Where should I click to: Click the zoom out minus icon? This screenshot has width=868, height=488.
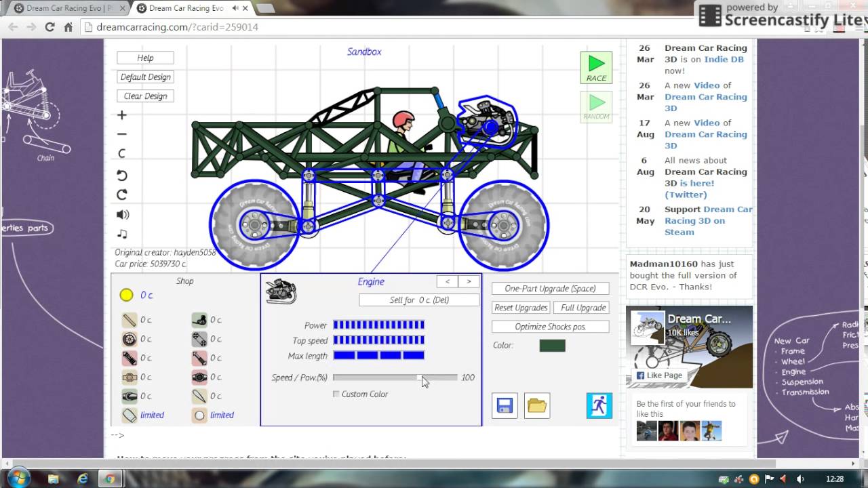pyautogui.click(x=122, y=134)
